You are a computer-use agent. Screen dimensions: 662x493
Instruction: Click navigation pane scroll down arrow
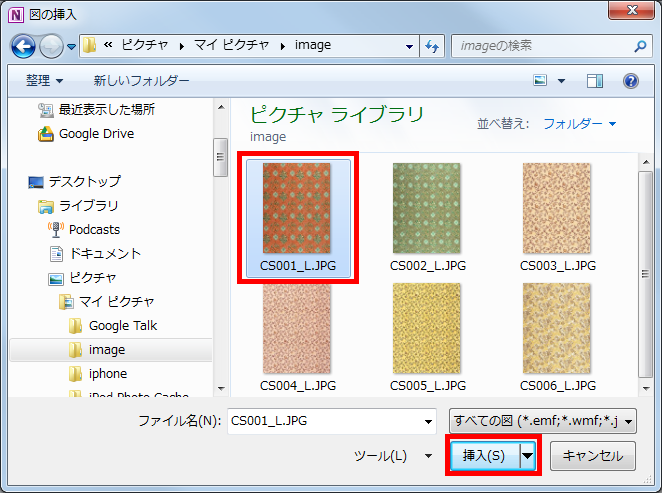tap(221, 388)
